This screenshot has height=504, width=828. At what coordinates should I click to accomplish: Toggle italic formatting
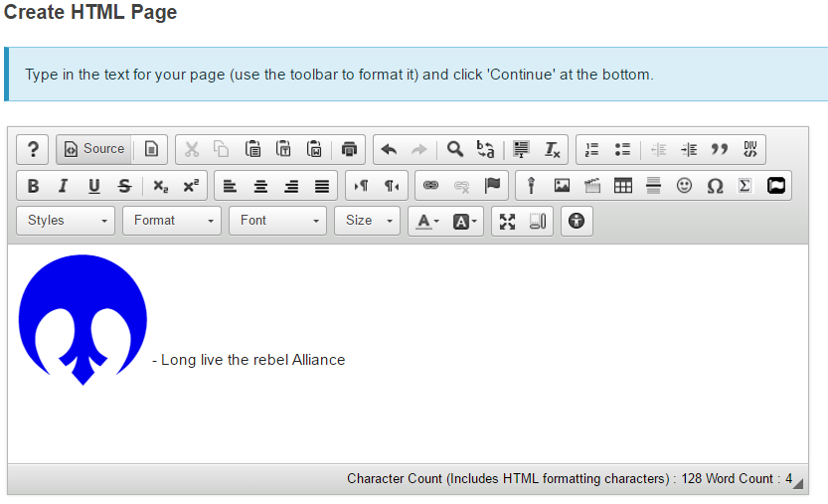click(64, 186)
